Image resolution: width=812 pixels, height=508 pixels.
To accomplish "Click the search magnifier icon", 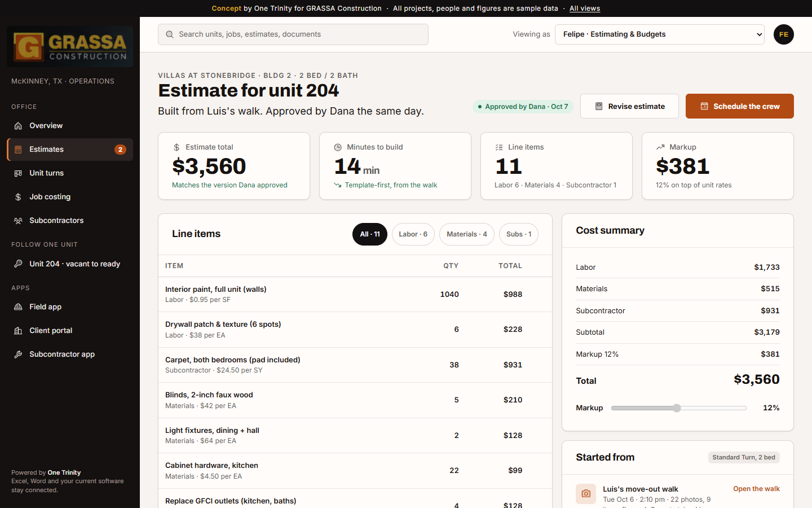I will click(x=170, y=34).
